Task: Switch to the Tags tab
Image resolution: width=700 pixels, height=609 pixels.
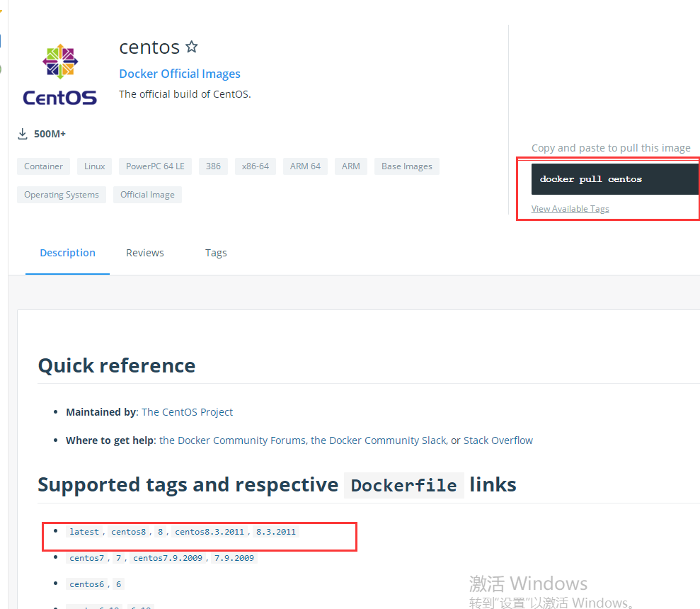Action: 216,253
